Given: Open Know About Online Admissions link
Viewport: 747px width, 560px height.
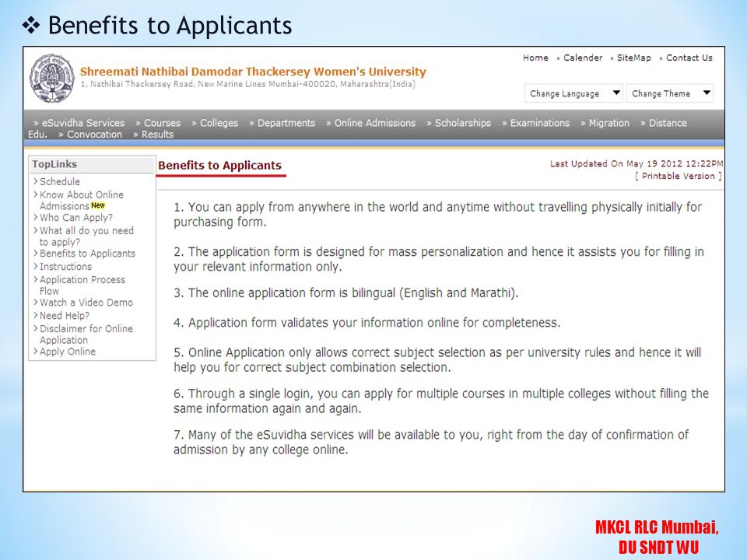Looking at the screenshot, I should click(81, 200).
